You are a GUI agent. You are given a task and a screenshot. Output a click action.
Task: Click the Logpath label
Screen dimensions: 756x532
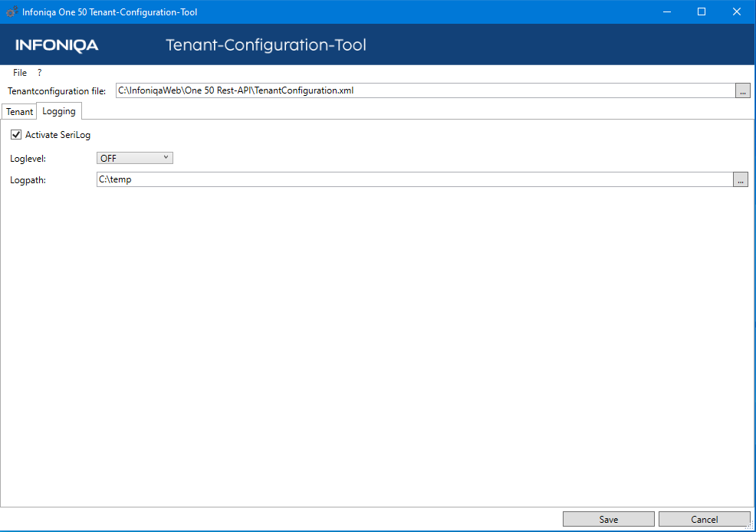28,180
